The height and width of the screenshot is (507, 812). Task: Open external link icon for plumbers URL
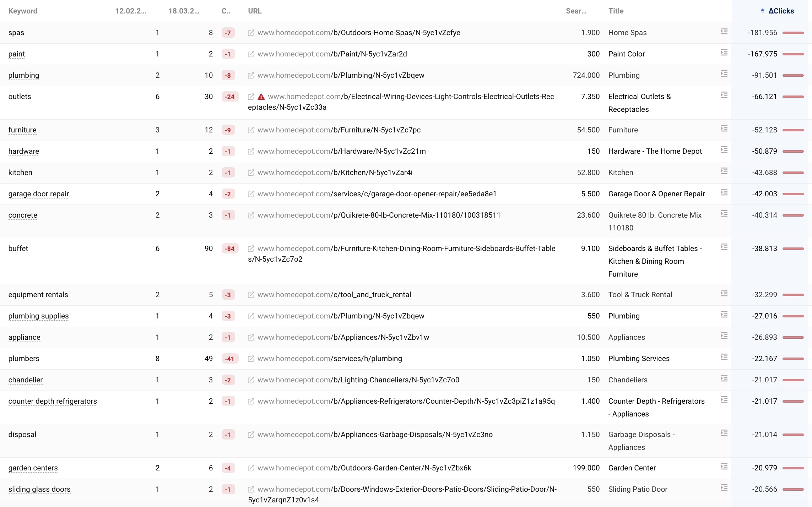pos(251,359)
